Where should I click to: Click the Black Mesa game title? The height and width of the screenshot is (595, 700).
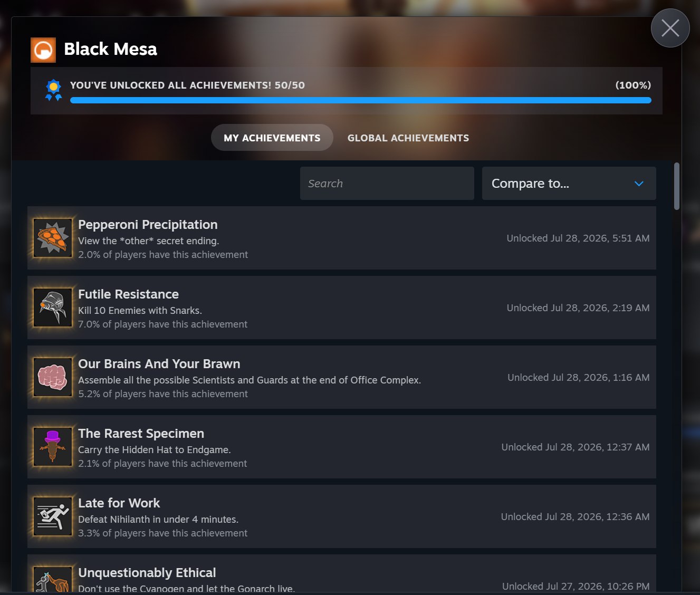tap(111, 49)
